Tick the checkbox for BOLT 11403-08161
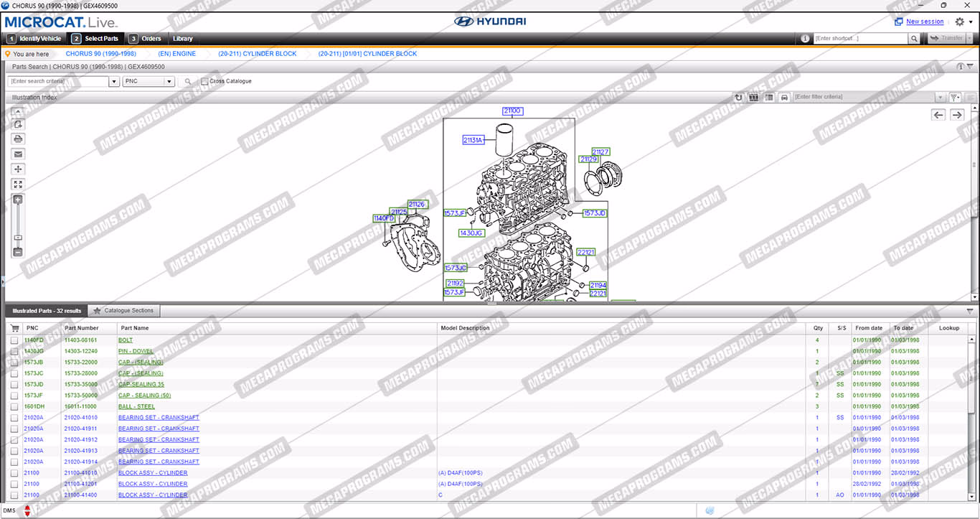 14,340
